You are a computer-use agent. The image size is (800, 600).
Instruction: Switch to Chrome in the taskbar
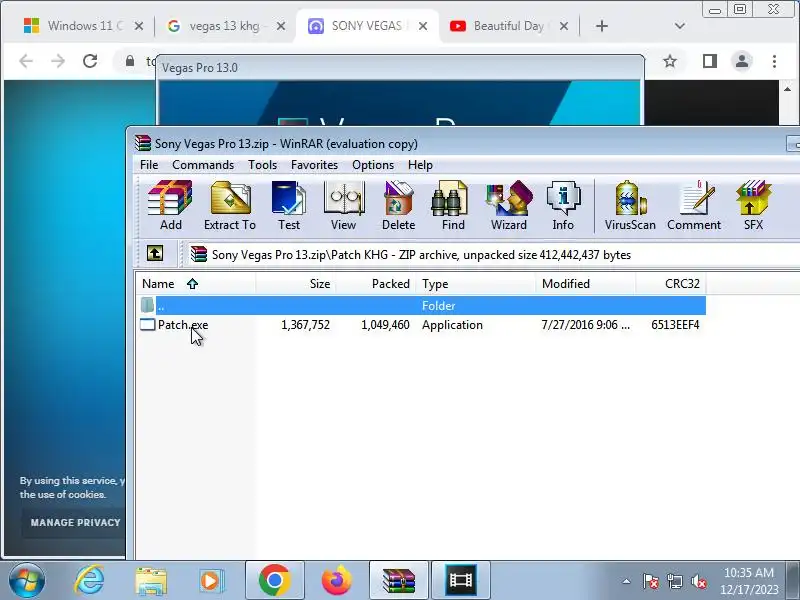click(x=274, y=580)
